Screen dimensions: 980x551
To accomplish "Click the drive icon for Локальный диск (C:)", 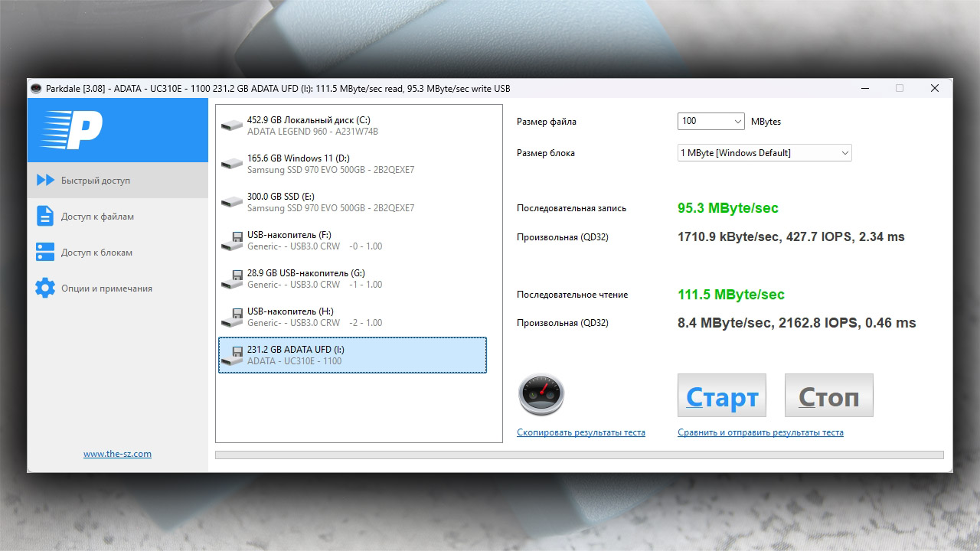I will (231, 126).
